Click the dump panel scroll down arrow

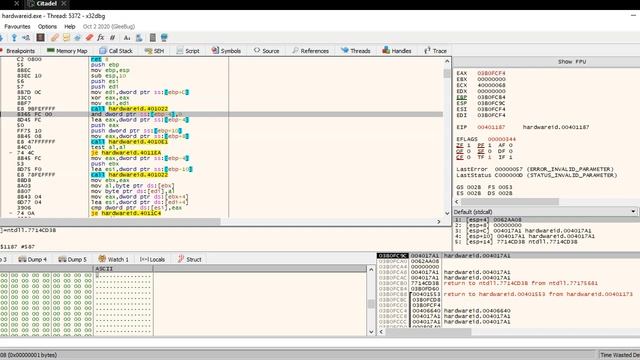pos(371,332)
